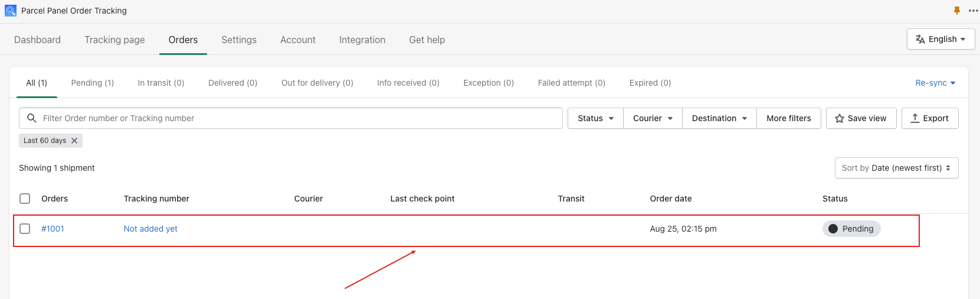
Task: Switch to the Pending (1) tab
Action: pos(93,83)
